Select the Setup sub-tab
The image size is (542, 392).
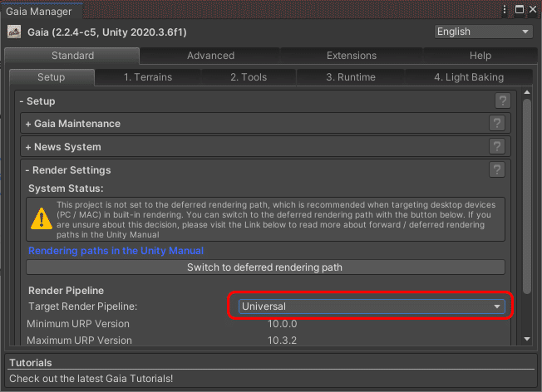[x=52, y=77]
